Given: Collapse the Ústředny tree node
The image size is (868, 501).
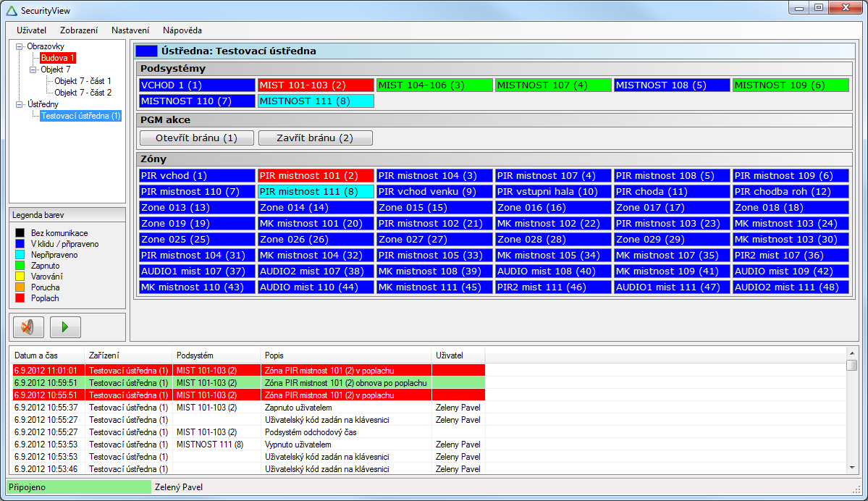Looking at the screenshot, I should pos(19,104).
